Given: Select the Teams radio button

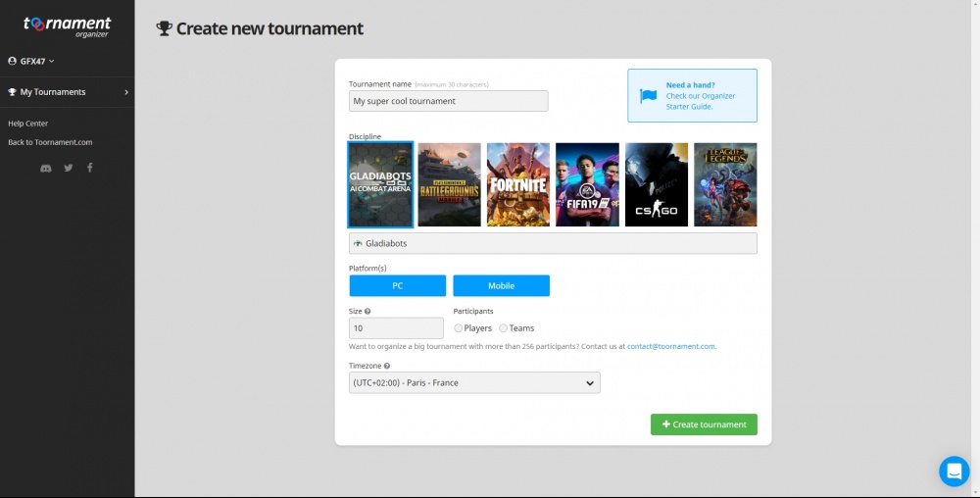Looking at the screenshot, I should [x=503, y=328].
